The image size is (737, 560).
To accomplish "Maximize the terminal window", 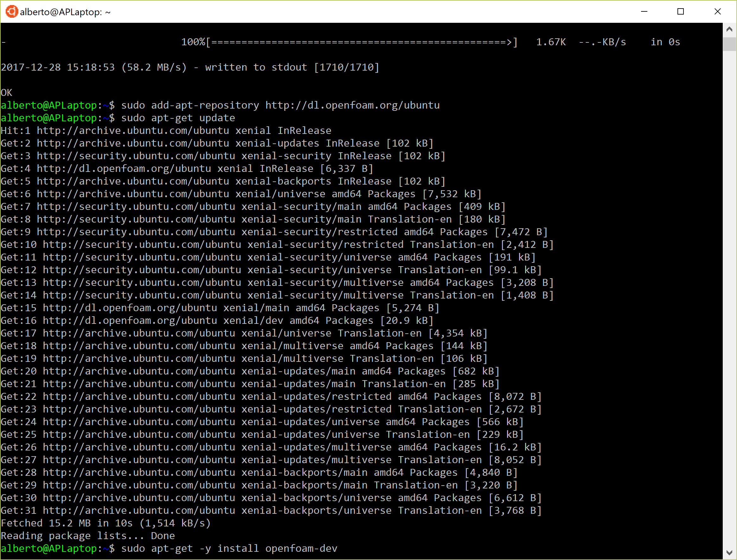I will (681, 12).
